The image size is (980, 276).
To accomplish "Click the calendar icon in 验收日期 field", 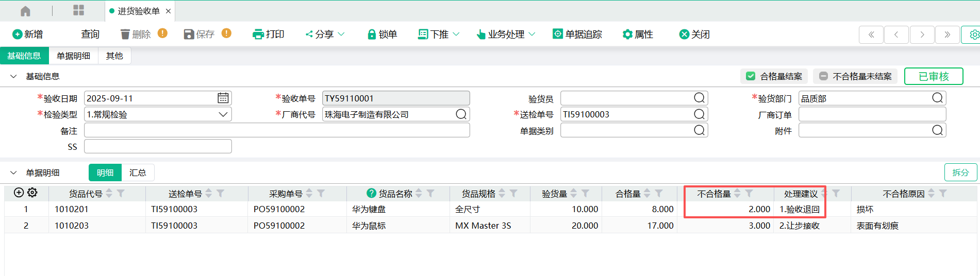I will pyautogui.click(x=223, y=98).
